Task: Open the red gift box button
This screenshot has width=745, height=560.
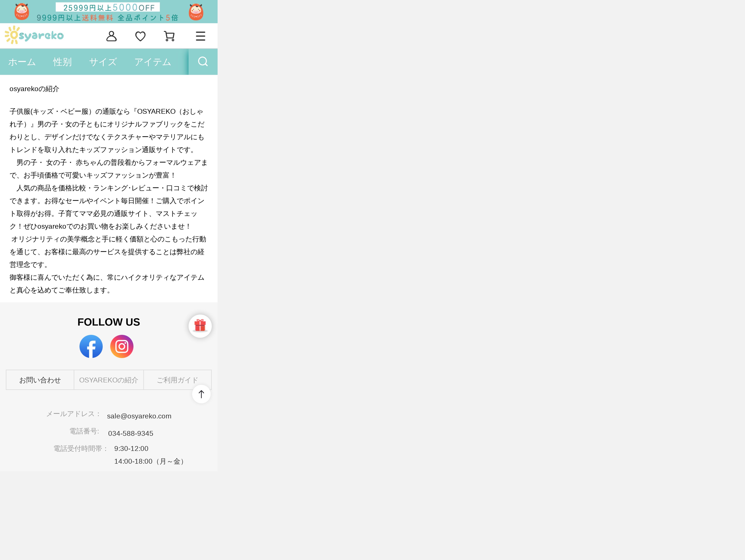Action: [200, 326]
